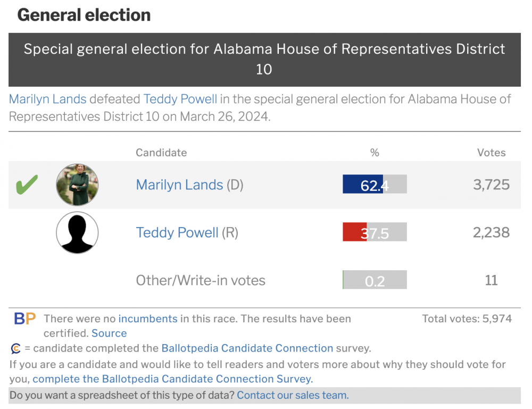The width and height of the screenshot is (532, 409).
Task: Click the green winner checkmark icon
Action: (x=27, y=185)
